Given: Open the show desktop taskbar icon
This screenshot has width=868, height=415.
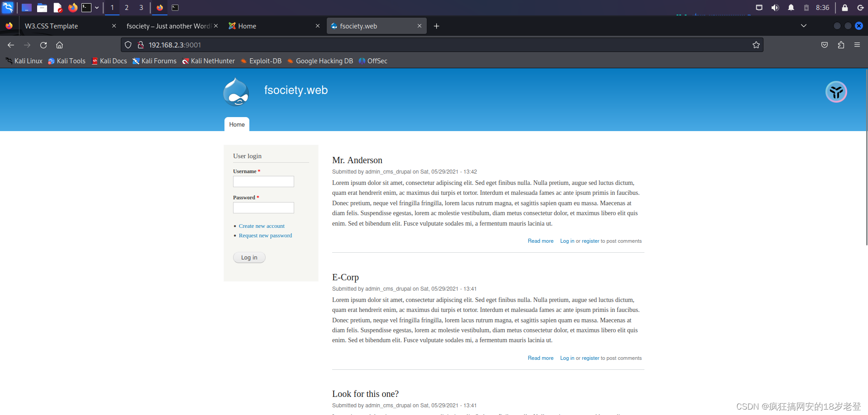Looking at the screenshot, I should (x=26, y=8).
